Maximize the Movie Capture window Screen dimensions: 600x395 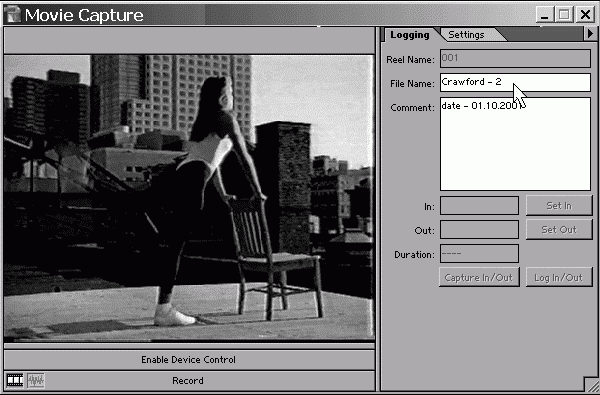click(564, 15)
